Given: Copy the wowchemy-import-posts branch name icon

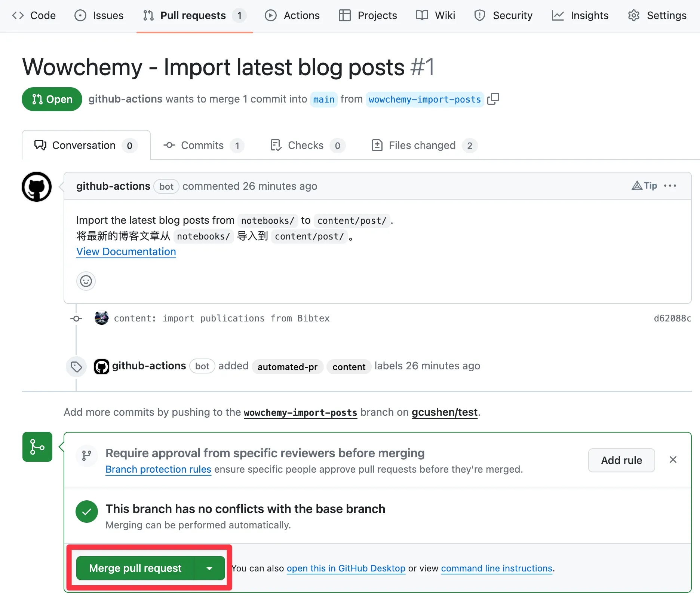Looking at the screenshot, I should [x=493, y=99].
